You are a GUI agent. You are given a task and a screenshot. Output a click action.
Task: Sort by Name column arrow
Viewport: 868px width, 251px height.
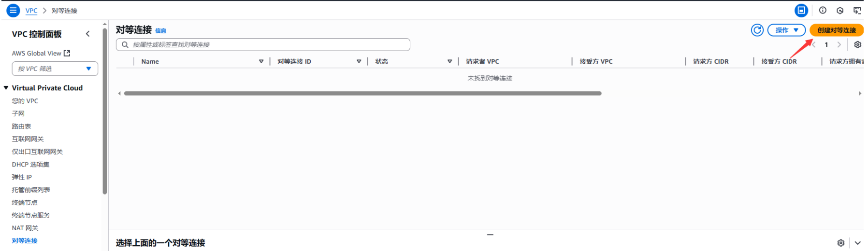261,61
